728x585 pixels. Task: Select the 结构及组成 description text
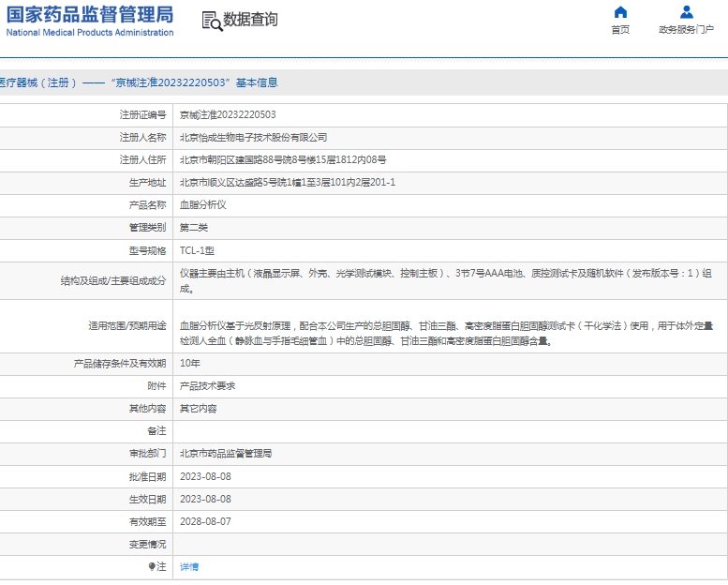click(x=446, y=280)
